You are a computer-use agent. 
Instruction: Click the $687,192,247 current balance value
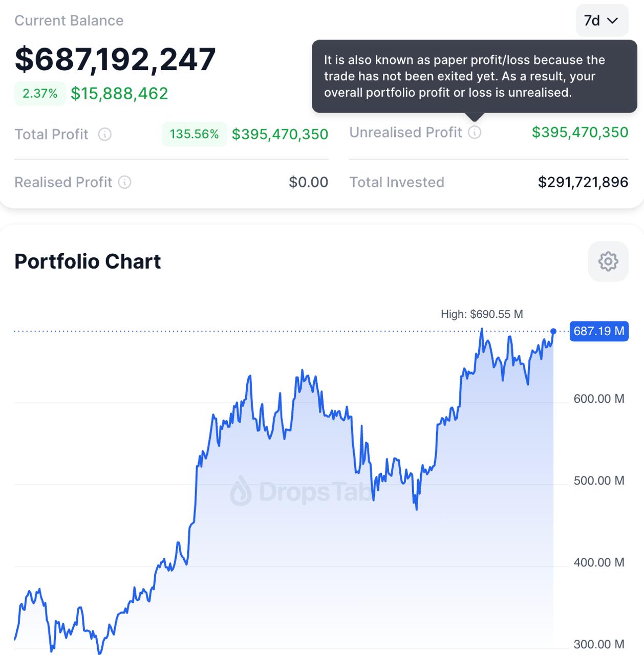point(115,59)
